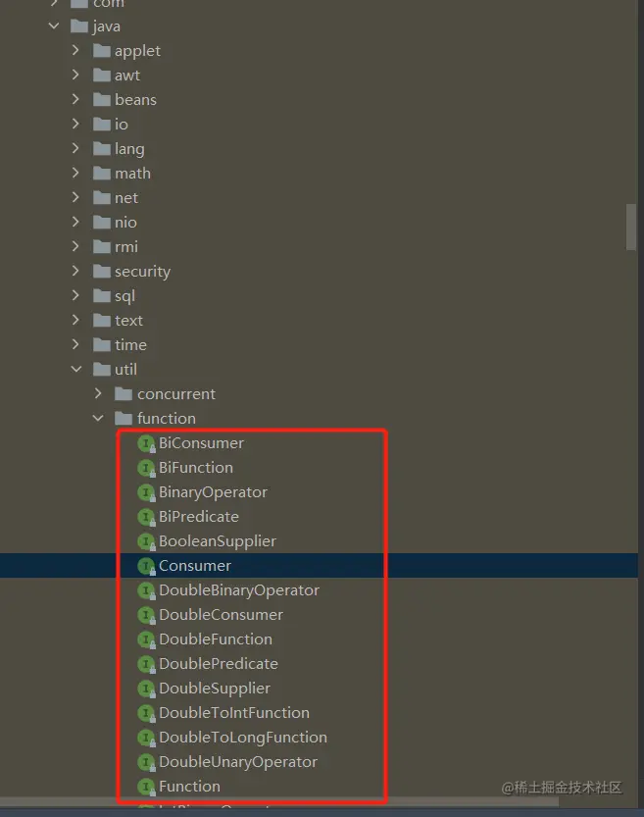Expand the time package arrow

tap(75, 344)
